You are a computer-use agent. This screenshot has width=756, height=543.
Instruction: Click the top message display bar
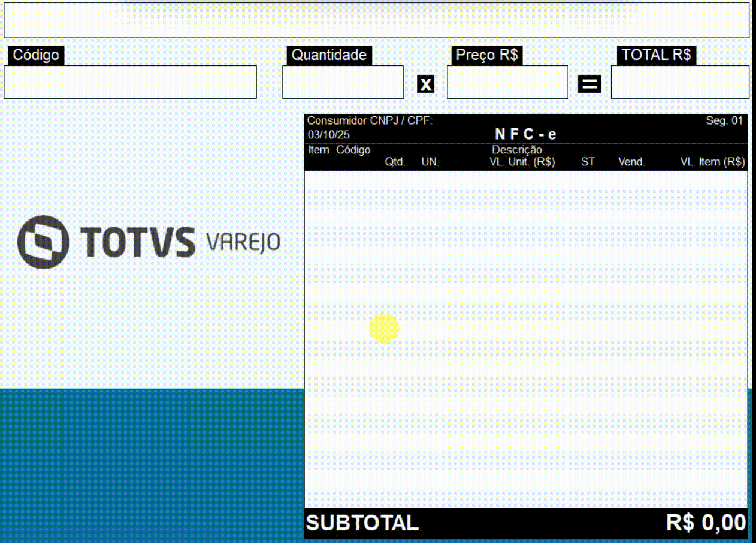click(x=377, y=20)
